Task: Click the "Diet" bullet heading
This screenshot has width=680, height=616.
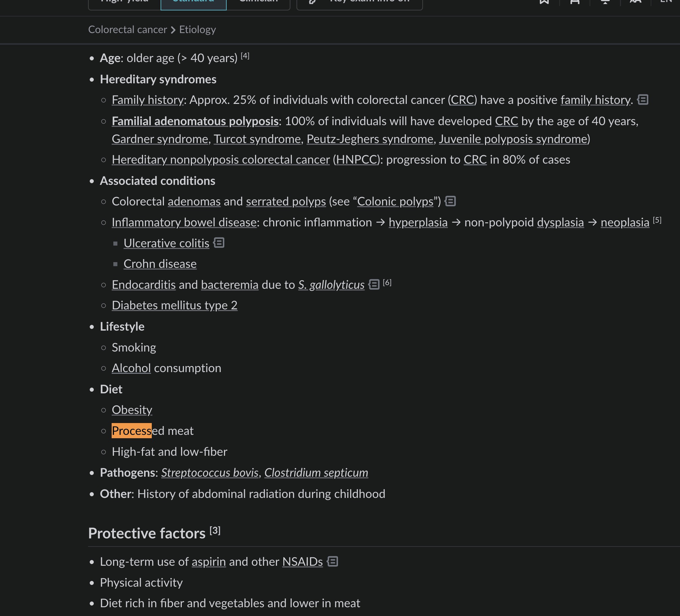Action: (111, 389)
